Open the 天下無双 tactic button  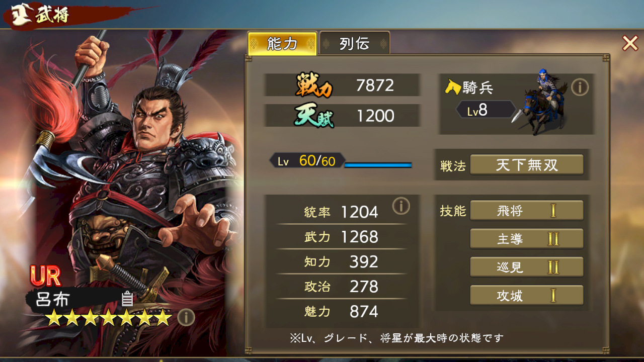click(x=527, y=165)
